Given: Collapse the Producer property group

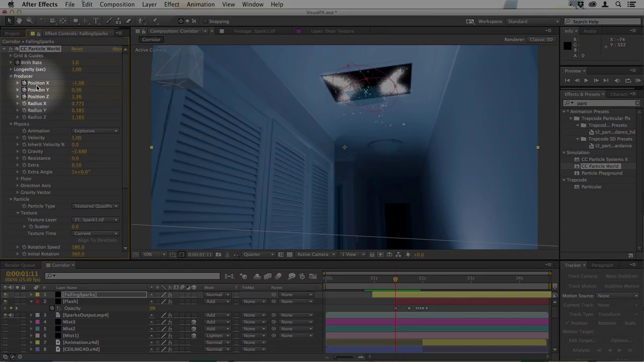Looking at the screenshot, I should click(x=11, y=76).
